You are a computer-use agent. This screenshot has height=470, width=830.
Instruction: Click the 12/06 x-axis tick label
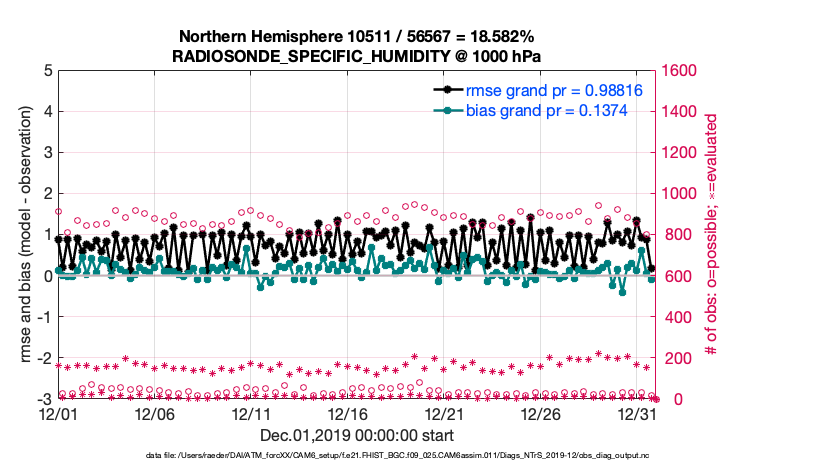click(x=155, y=413)
